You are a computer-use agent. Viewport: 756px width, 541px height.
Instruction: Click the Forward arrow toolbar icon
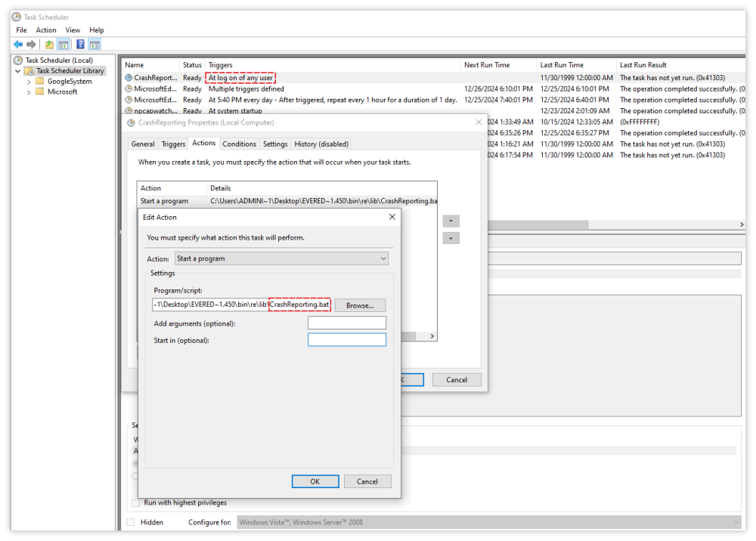point(31,45)
